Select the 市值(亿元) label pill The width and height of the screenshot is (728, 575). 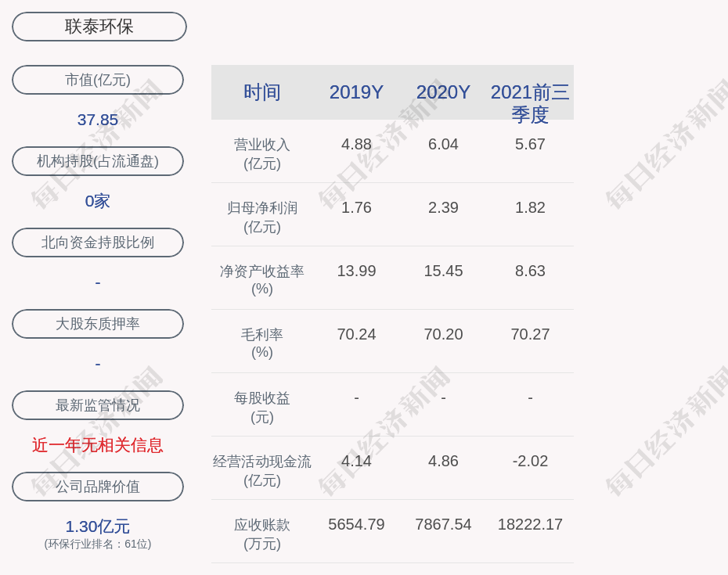pos(98,80)
